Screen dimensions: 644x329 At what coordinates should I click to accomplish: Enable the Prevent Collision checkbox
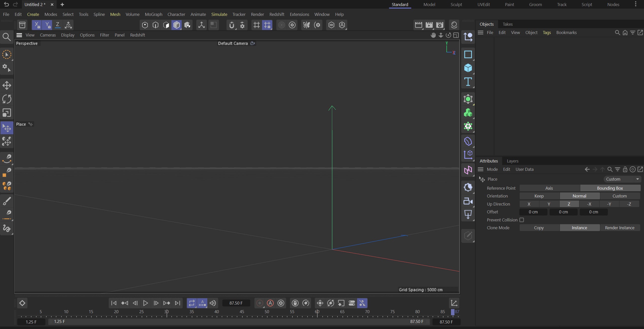click(x=521, y=220)
